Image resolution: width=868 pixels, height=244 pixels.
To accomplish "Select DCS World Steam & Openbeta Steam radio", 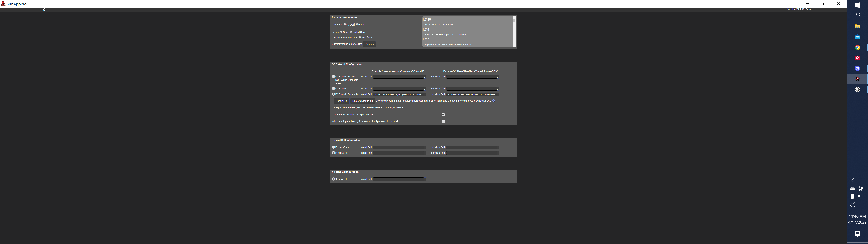I will coord(334,76).
